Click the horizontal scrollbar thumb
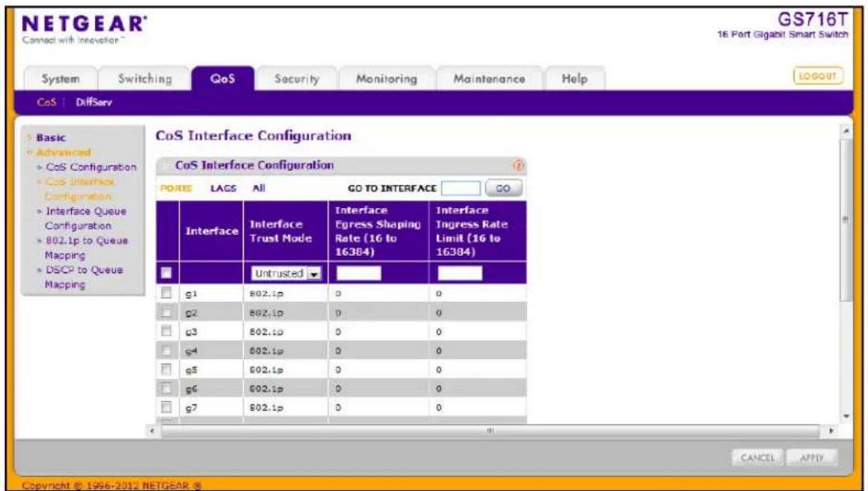Viewport: 868px width, 491px height. pyautogui.click(x=490, y=430)
